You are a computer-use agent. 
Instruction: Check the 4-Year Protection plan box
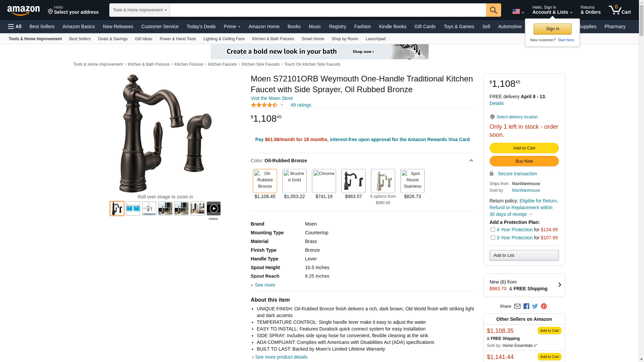[x=493, y=230]
